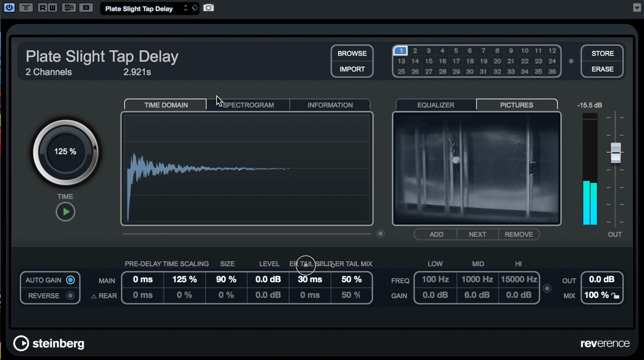Toggle the plugin power bypass button

pyautogui.click(x=9, y=8)
